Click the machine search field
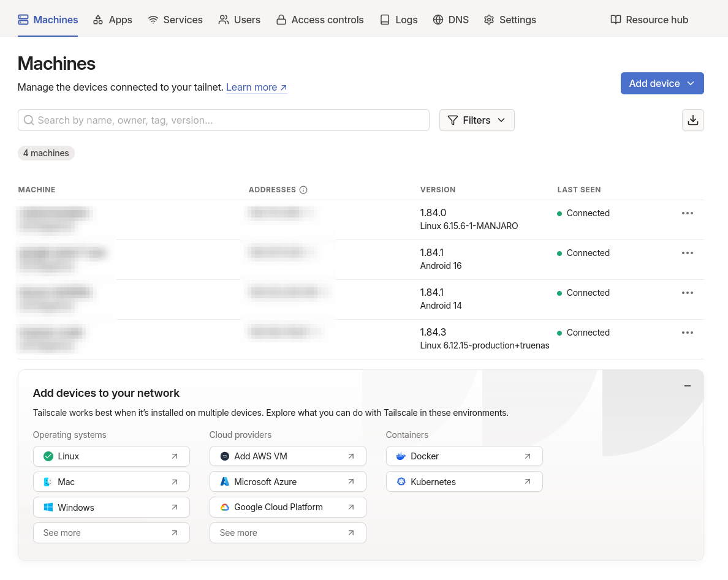The width and height of the screenshot is (728, 580). coord(223,120)
